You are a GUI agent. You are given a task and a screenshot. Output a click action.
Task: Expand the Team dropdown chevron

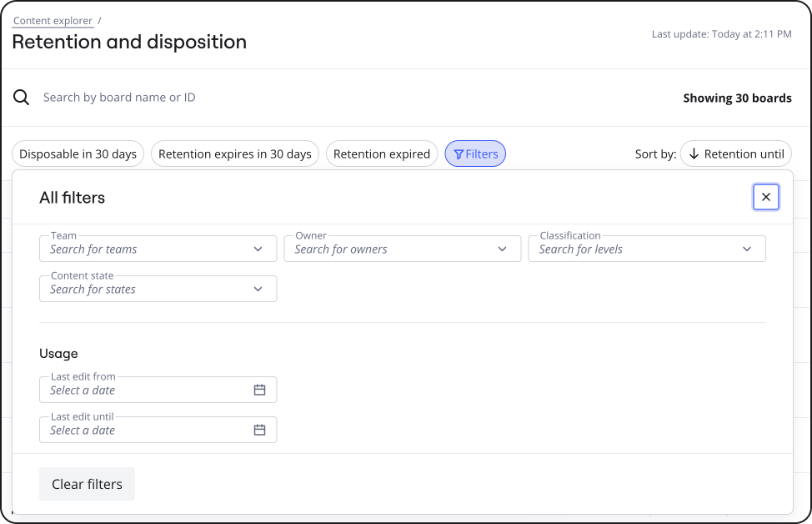(x=258, y=249)
